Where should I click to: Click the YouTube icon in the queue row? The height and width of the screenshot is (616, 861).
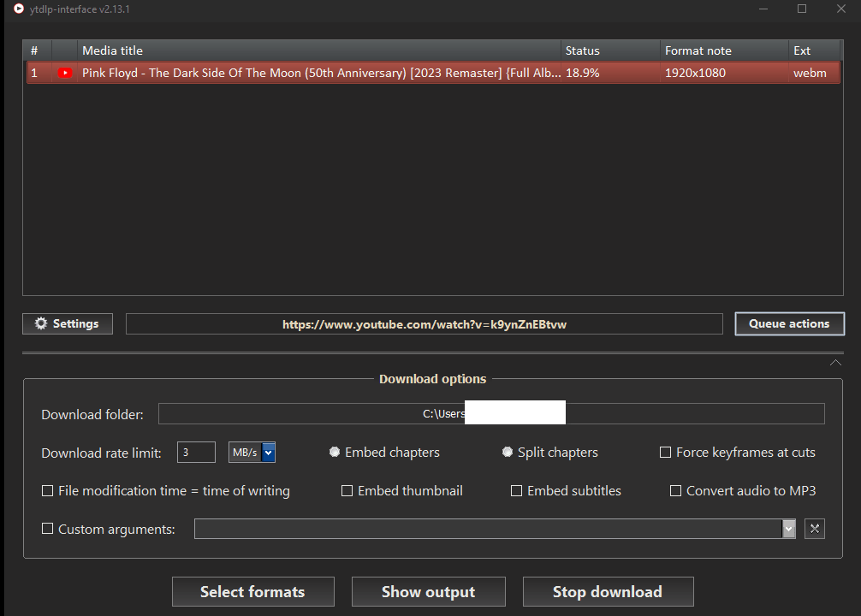[x=65, y=73]
